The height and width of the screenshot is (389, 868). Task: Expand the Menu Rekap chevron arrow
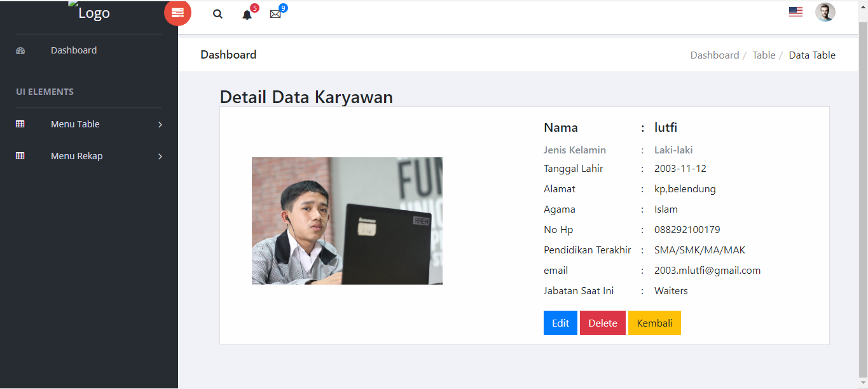point(160,157)
